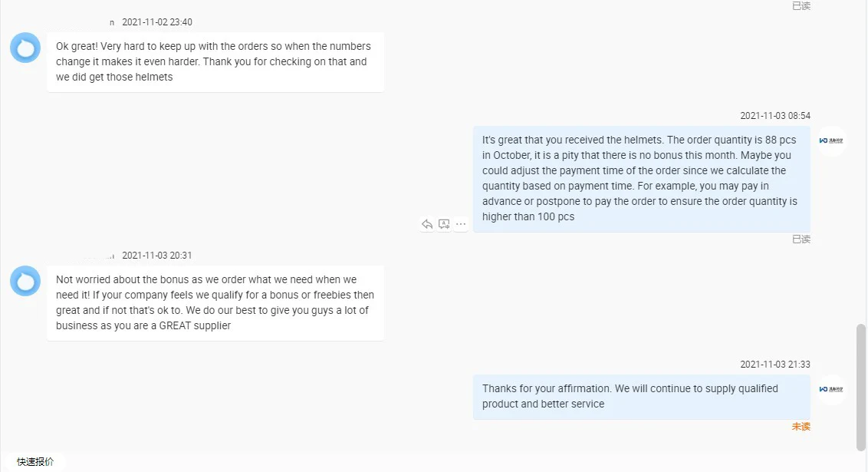Click the 2021-11-03 20:31 timestamp
Image resolution: width=868 pixels, height=472 pixels.
pyautogui.click(x=157, y=256)
